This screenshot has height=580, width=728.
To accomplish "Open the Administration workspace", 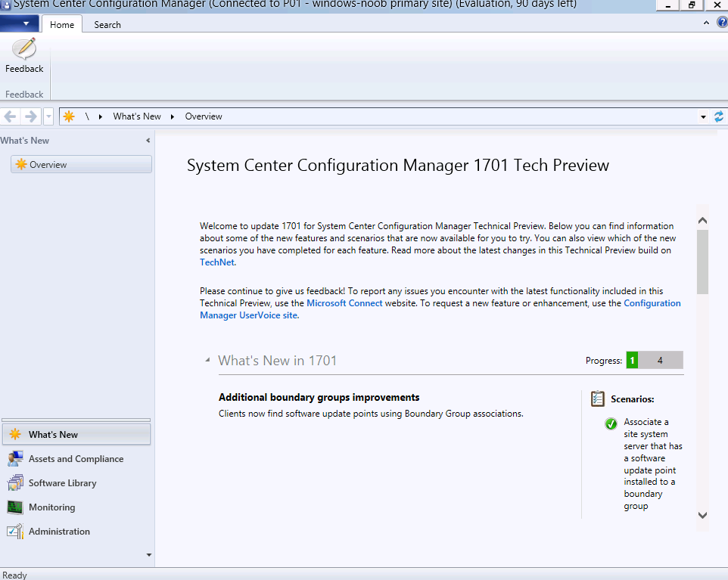I will click(76, 532).
